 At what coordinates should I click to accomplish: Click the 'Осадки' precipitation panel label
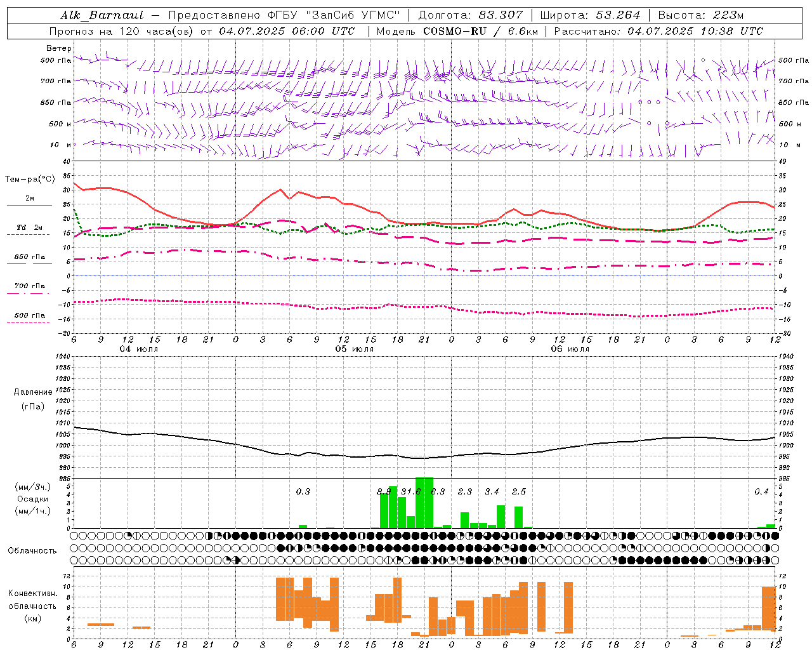[x=32, y=499]
